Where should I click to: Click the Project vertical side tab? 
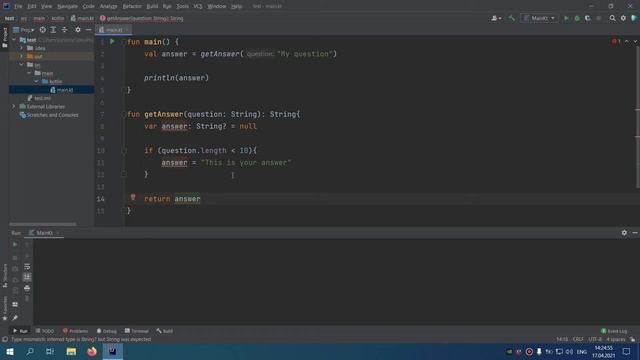[x=5, y=38]
